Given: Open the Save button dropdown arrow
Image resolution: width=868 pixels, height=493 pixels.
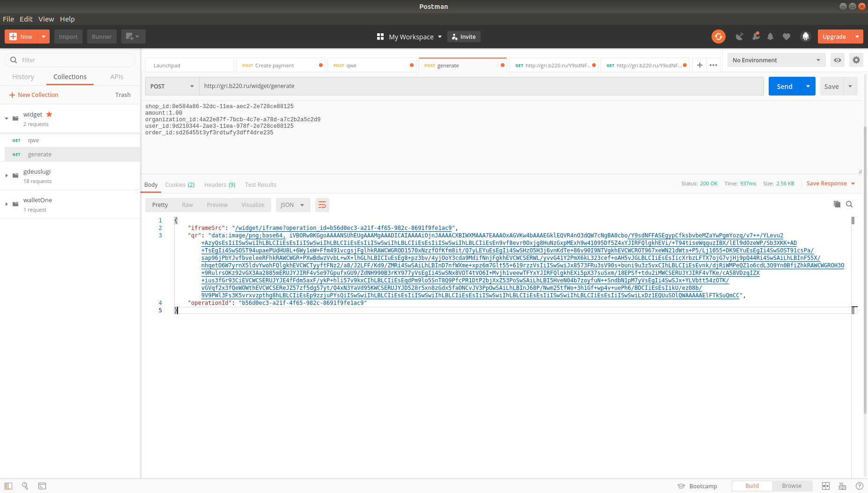Looking at the screenshot, I should click(x=850, y=86).
